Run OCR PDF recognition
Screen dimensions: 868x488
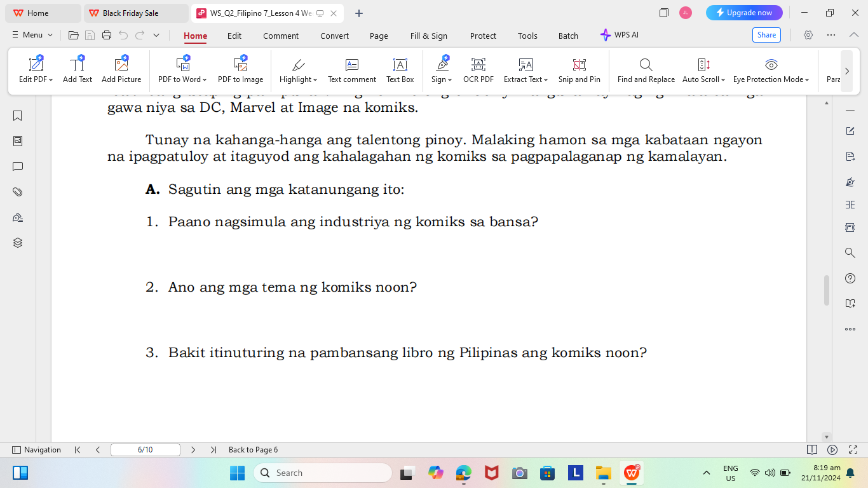pos(478,70)
